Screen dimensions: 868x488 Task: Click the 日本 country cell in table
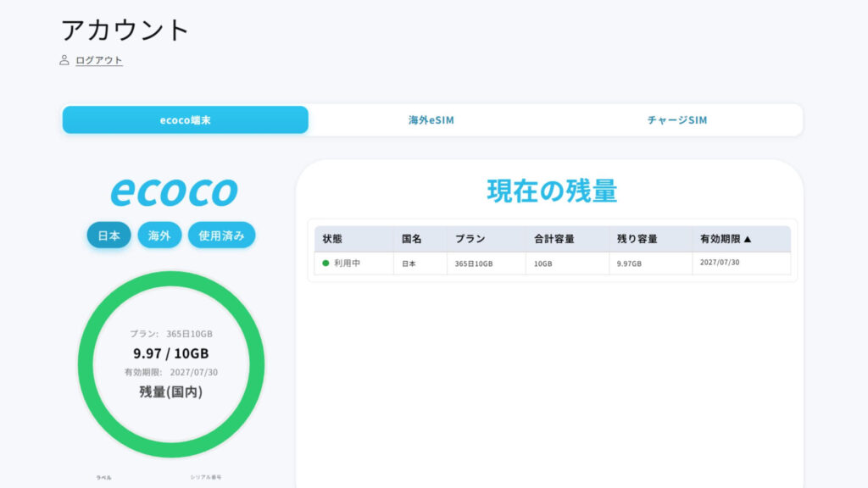[420, 263]
